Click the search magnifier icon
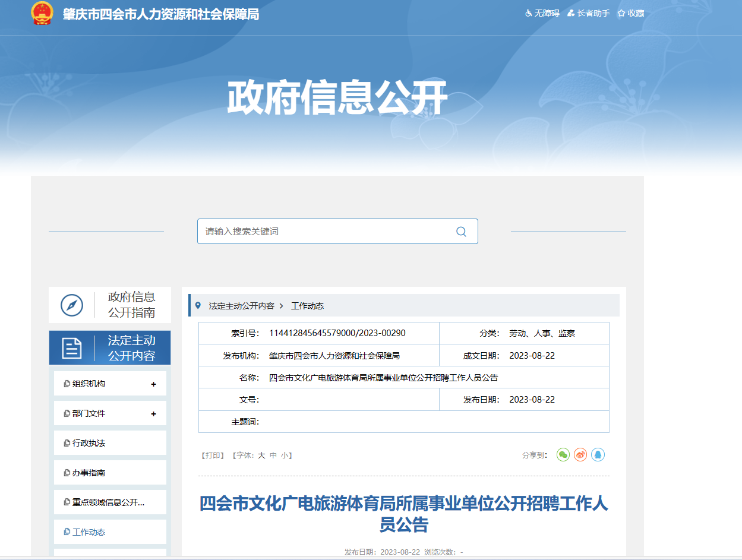Screen dimensions: 742x560 [461, 232]
